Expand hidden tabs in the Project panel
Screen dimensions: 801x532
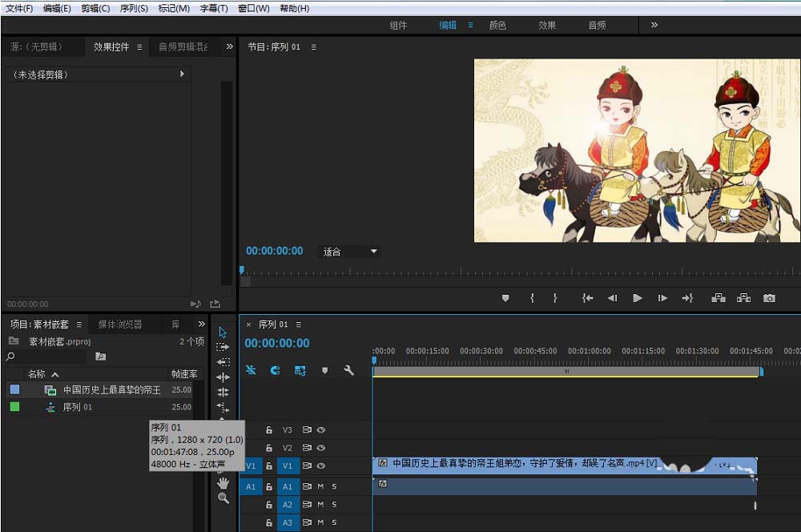coord(201,324)
